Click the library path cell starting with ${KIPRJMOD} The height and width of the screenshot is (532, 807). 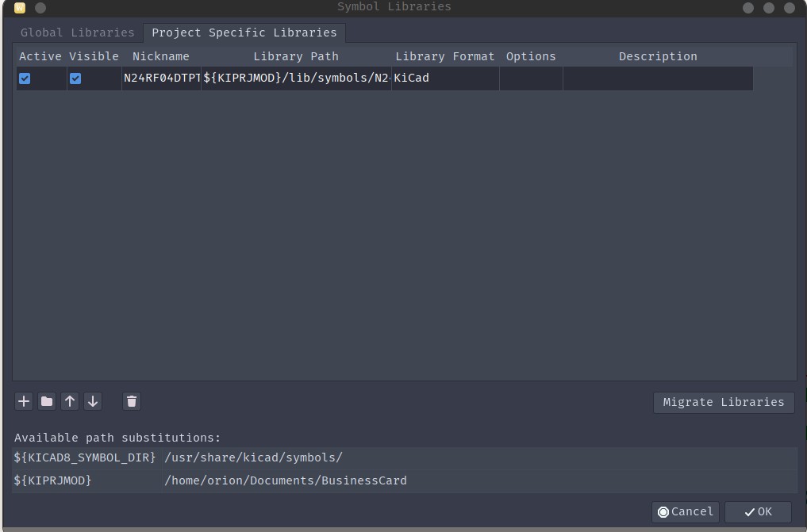tap(296, 78)
